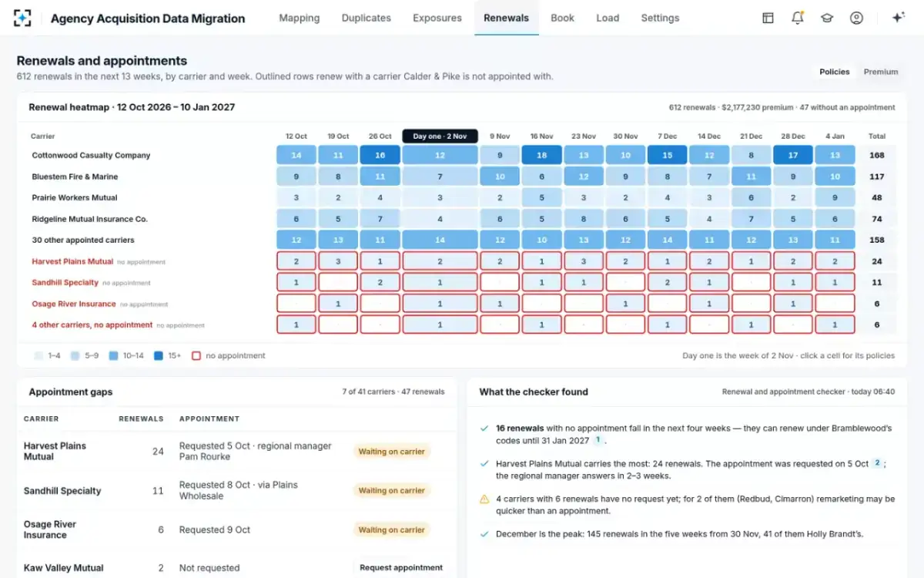Image resolution: width=924 pixels, height=578 pixels.
Task: Request appointment for Kaw Valley Mutual
Action: tap(401, 568)
